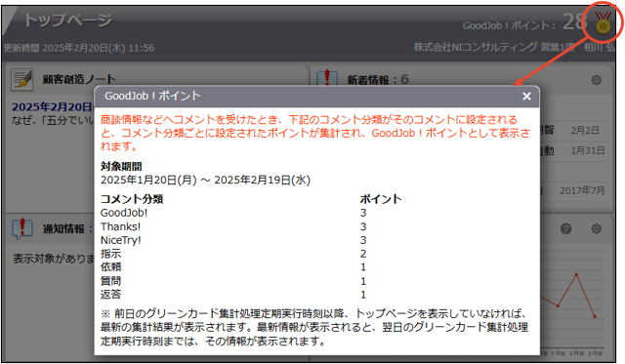625x364 pixels.
Task: Click the 2月2日 entry in 新着情報
Action: [584, 130]
